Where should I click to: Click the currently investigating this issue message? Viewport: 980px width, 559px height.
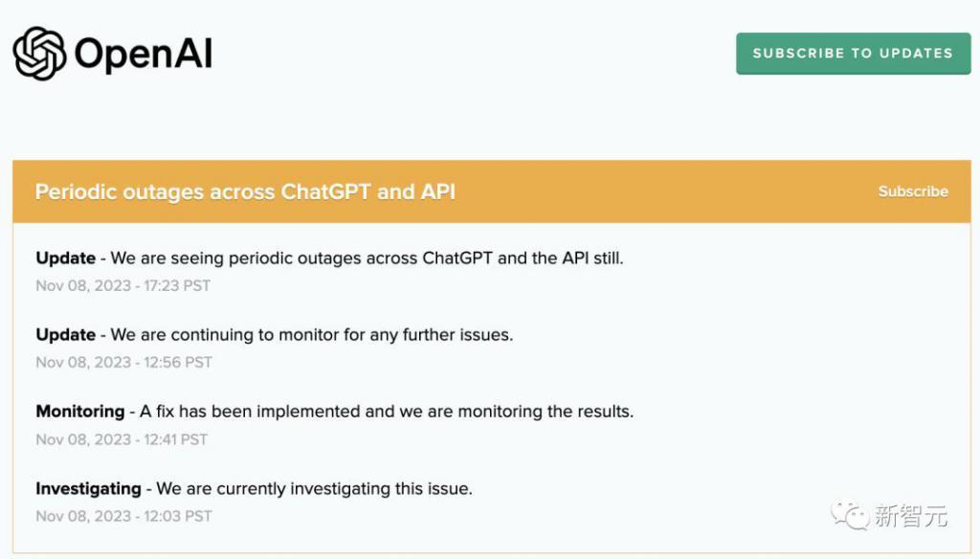(314, 489)
